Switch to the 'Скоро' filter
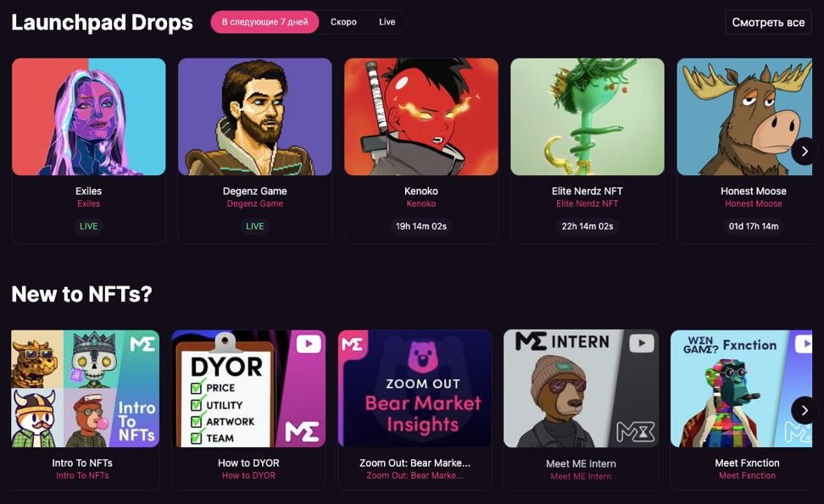 (x=343, y=22)
